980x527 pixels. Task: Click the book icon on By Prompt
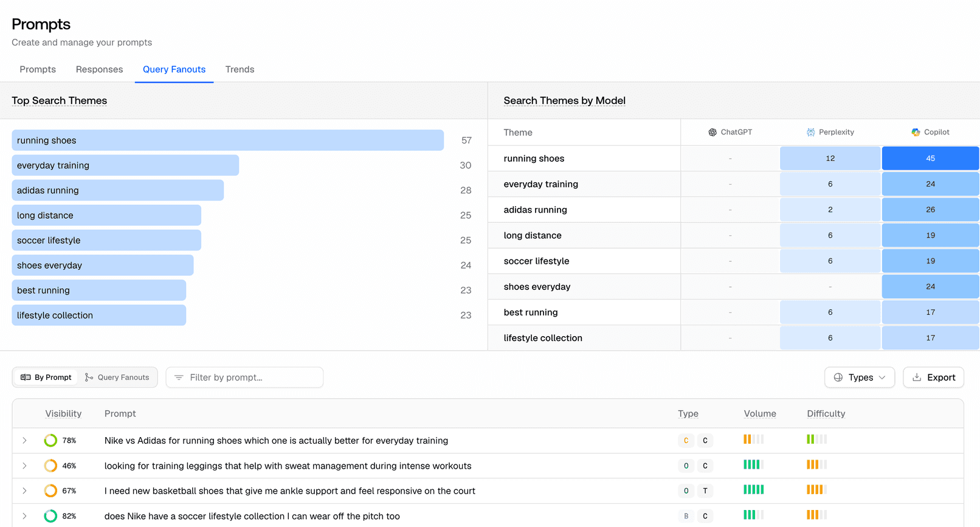(x=26, y=377)
